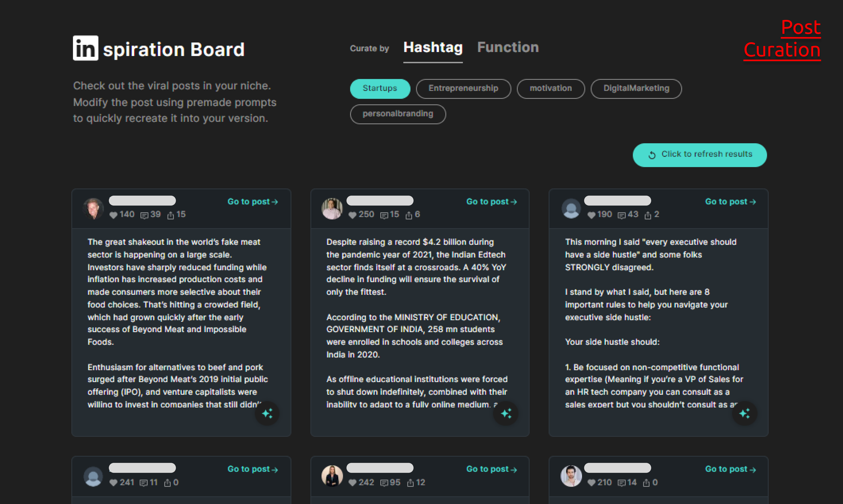Click default avatar on side hustle post

[x=571, y=209]
